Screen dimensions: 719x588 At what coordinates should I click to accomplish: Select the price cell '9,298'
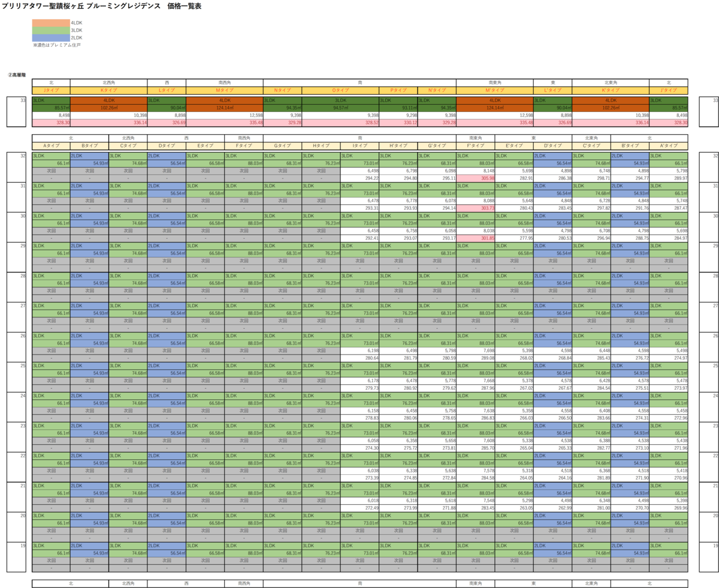pyautogui.click(x=398, y=115)
